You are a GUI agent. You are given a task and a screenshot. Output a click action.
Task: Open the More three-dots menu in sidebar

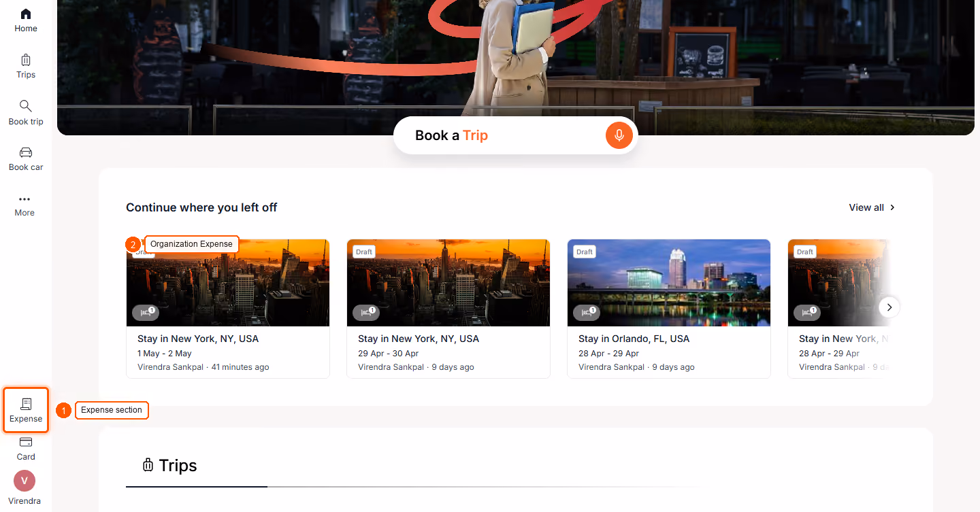(24, 199)
